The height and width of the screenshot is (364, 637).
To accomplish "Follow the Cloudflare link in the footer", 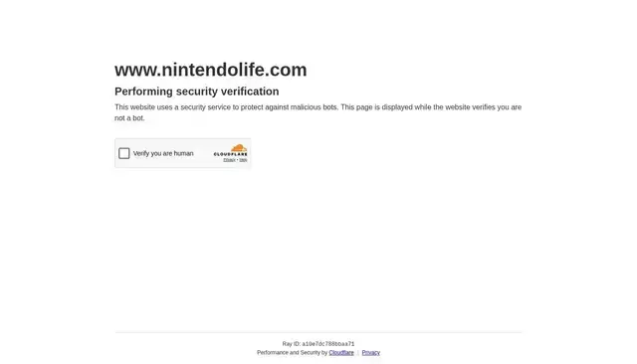I will coord(341,353).
